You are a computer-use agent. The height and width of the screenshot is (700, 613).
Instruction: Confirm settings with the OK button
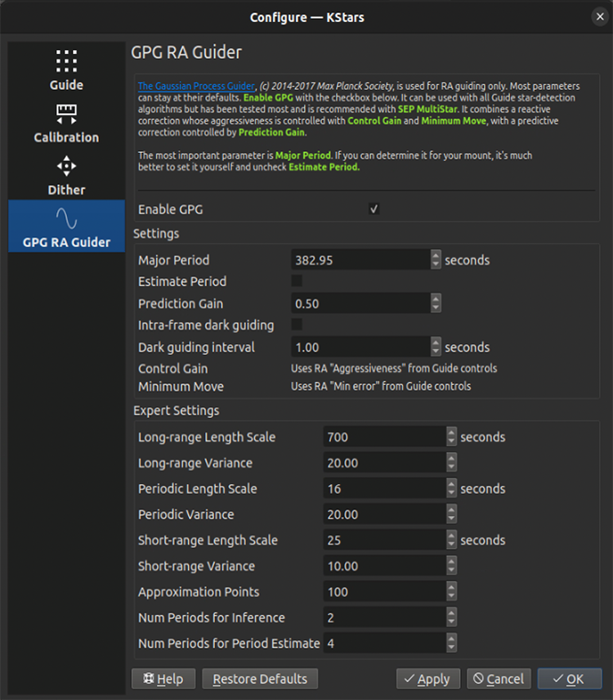click(x=569, y=679)
